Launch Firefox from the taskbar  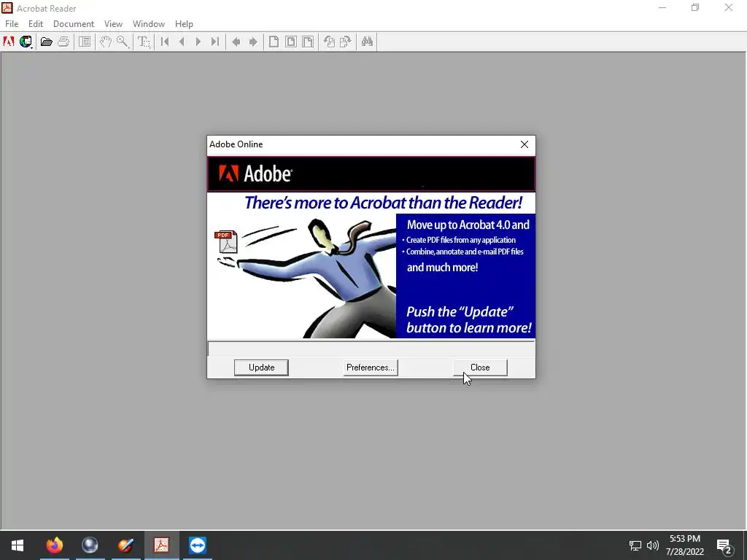pyautogui.click(x=54, y=545)
